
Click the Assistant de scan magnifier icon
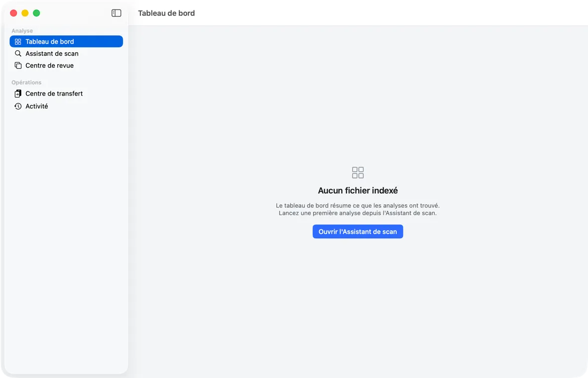click(x=18, y=54)
